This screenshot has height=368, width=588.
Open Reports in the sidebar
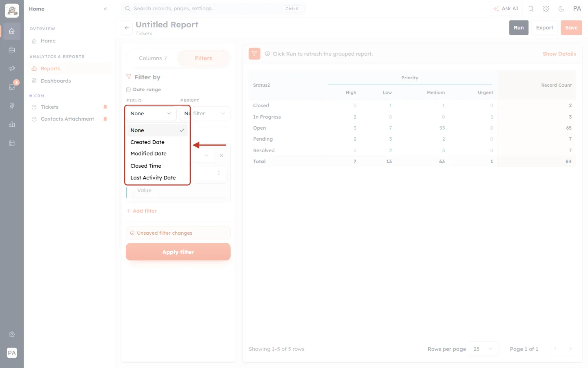pos(69,69)
